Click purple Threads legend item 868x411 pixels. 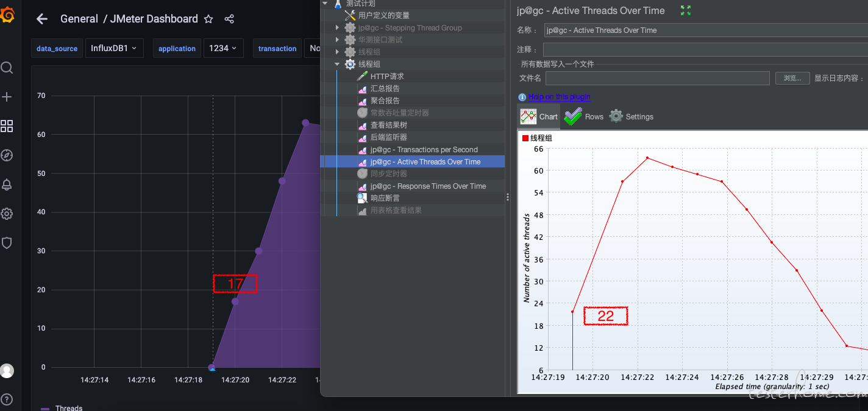click(x=62, y=408)
